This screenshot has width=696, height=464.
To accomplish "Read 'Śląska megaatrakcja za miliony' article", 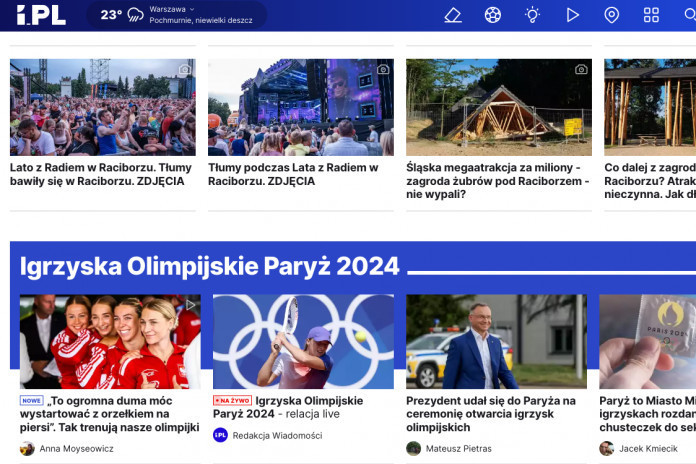I will tap(497, 181).
